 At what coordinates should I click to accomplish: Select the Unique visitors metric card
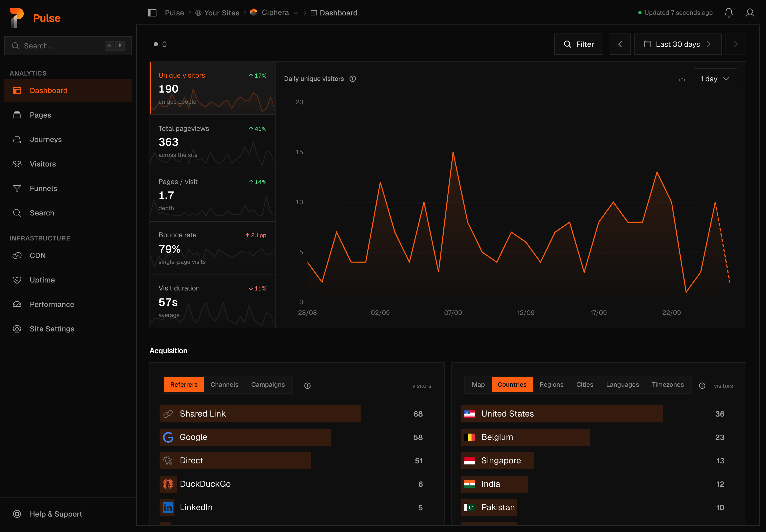pyautogui.click(x=213, y=88)
